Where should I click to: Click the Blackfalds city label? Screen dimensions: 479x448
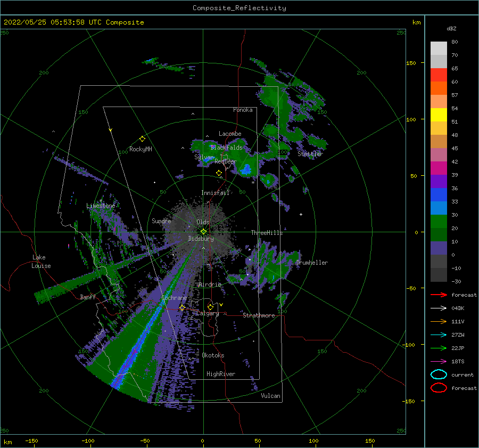[226, 148]
